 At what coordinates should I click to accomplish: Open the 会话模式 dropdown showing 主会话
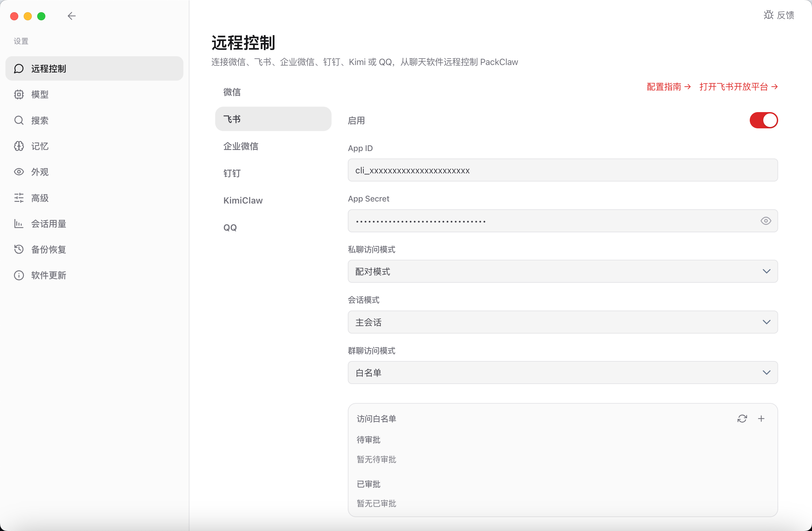pos(563,322)
